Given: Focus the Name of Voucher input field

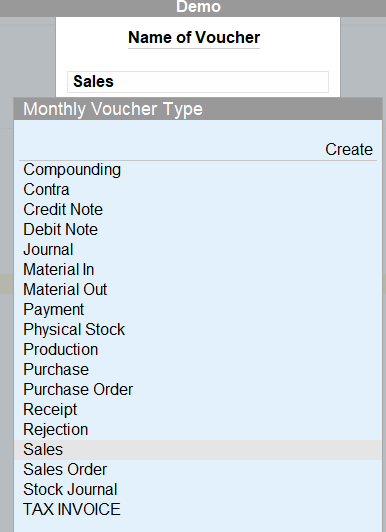Looking at the screenshot, I should (198, 82).
